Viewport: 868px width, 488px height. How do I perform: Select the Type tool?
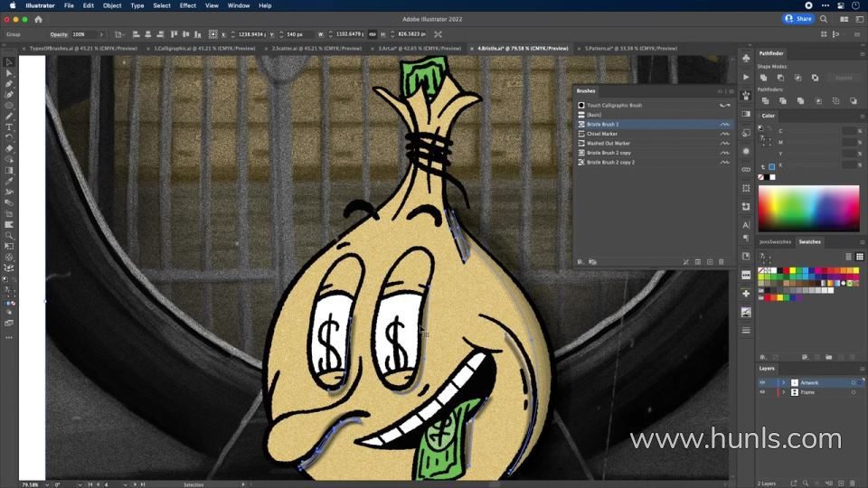tap(9, 127)
